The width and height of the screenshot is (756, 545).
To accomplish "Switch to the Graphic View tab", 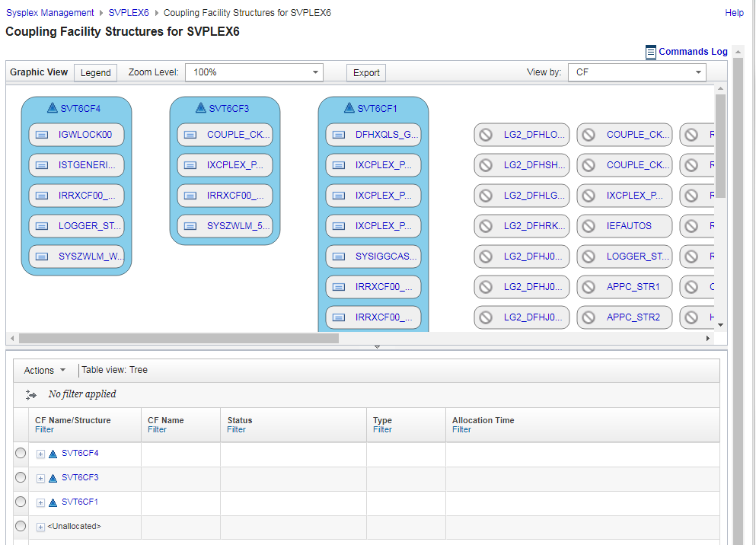I will click(x=39, y=72).
